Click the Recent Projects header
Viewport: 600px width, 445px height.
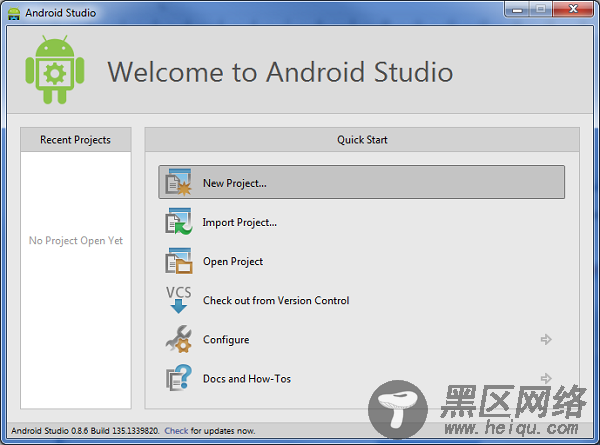pyautogui.click(x=75, y=140)
